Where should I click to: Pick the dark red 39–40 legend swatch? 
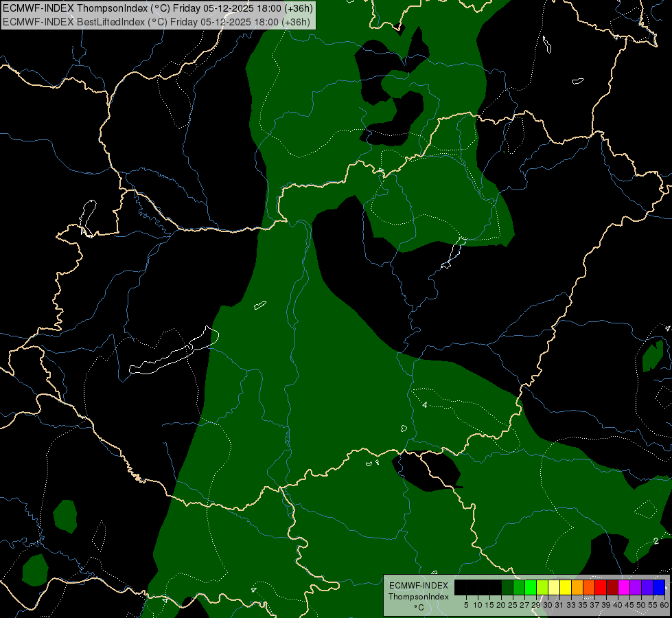pos(612,587)
